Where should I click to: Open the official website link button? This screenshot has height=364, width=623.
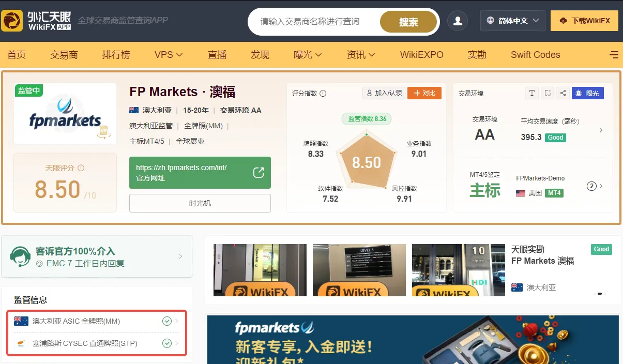click(200, 173)
